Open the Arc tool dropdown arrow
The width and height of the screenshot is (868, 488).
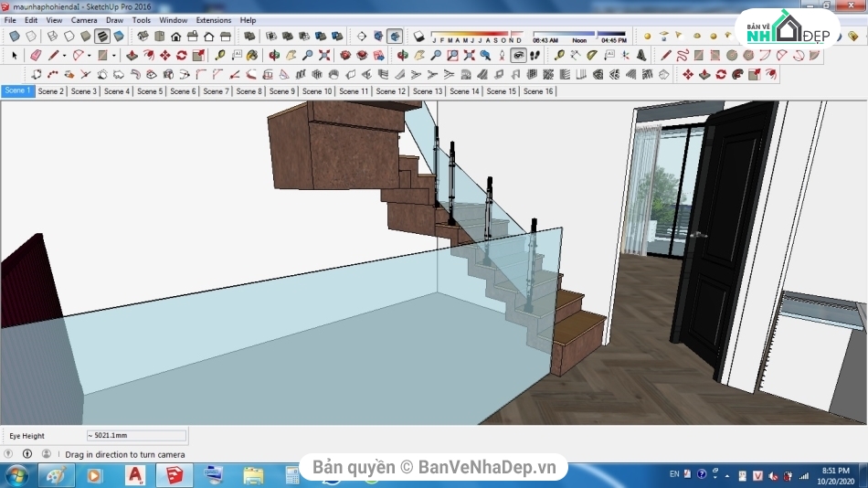tap(90, 56)
